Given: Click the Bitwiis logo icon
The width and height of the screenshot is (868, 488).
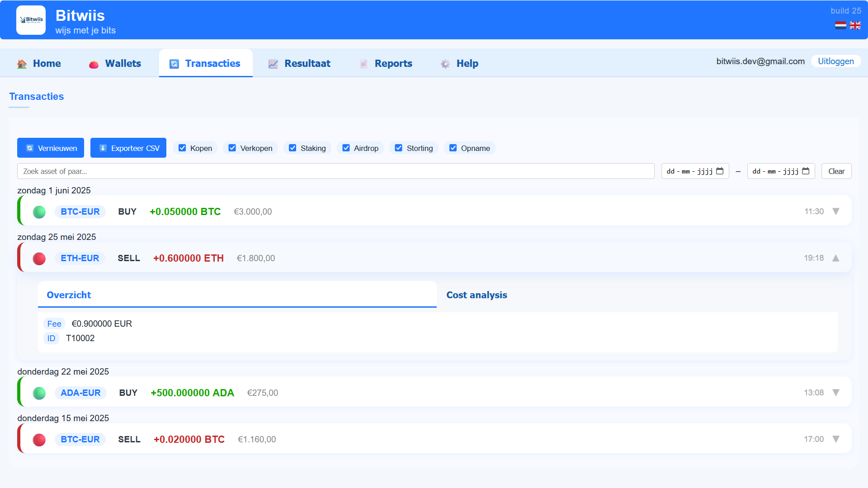Looking at the screenshot, I should click(x=31, y=20).
